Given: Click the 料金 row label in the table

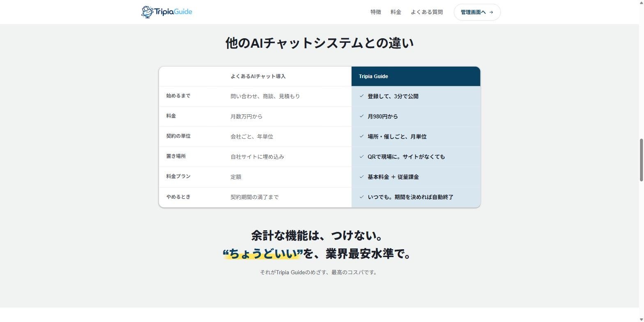Looking at the screenshot, I should (x=171, y=116).
